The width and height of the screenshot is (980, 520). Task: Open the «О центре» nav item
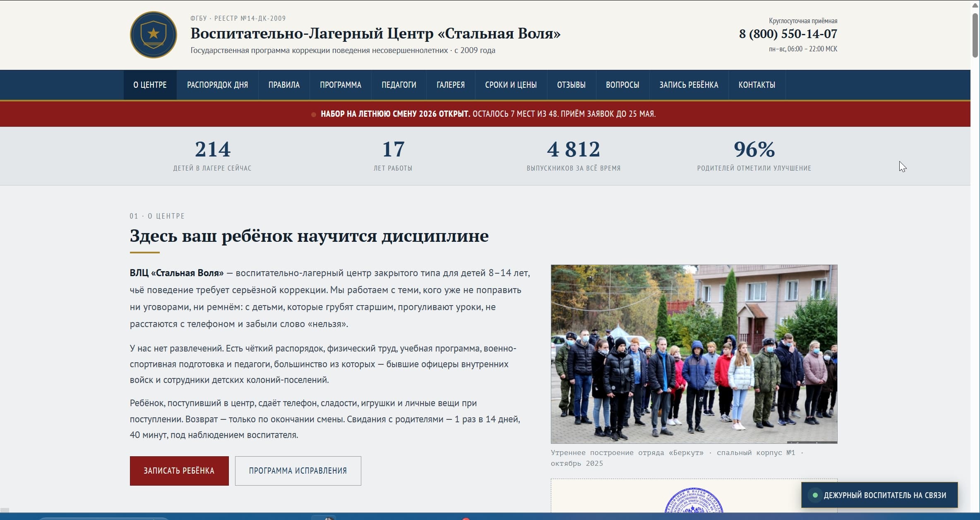(x=150, y=85)
